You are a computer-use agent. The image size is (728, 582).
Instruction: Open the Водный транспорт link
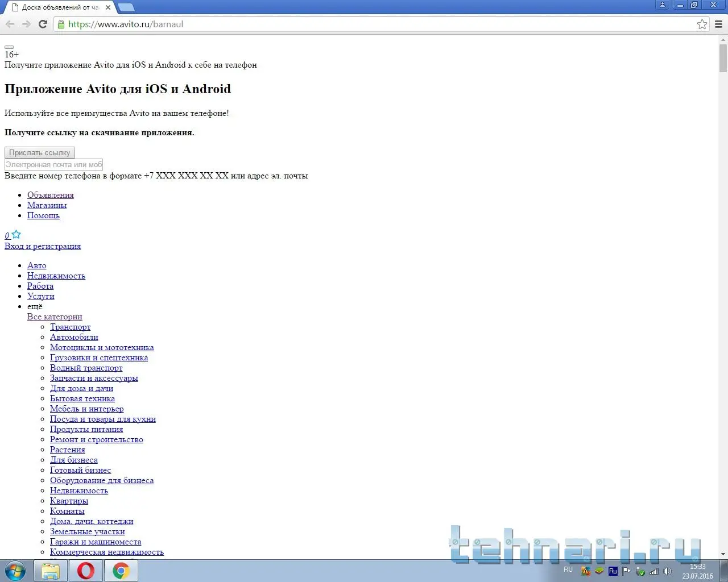click(x=86, y=368)
